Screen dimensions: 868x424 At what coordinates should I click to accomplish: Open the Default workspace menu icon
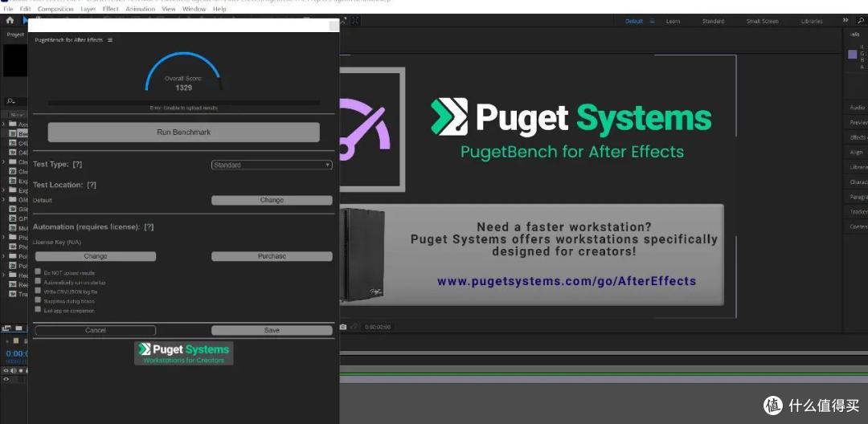pos(652,21)
